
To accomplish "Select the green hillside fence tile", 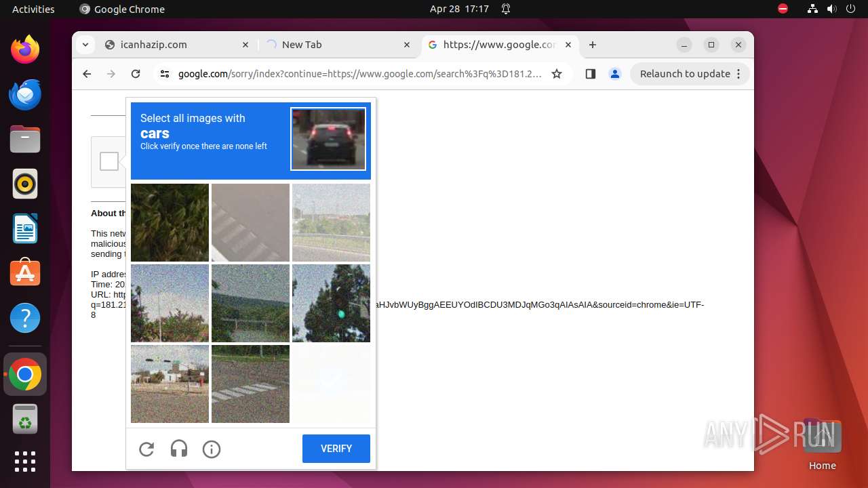I will 250,303.
